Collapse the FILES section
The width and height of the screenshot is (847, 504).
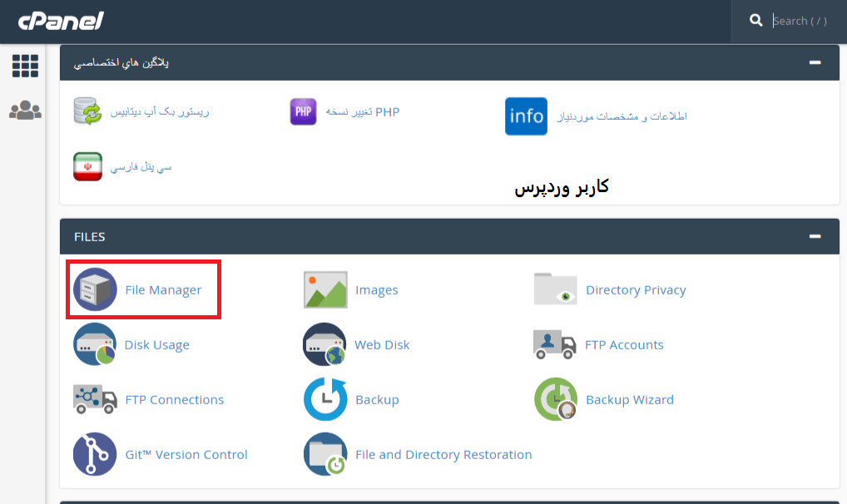pos(815,236)
